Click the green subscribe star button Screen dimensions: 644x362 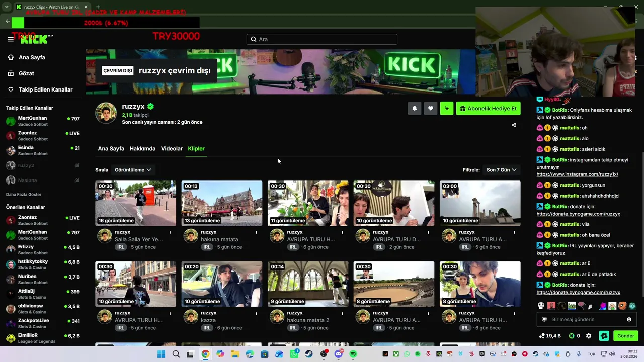click(x=447, y=108)
